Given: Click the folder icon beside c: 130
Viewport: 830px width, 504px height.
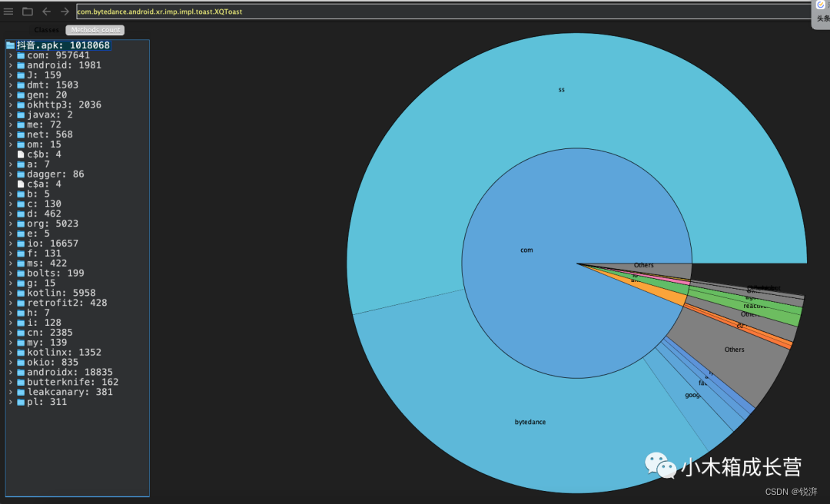Looking at the screenshot, I should pyautogui.click(x=21, y=204).
